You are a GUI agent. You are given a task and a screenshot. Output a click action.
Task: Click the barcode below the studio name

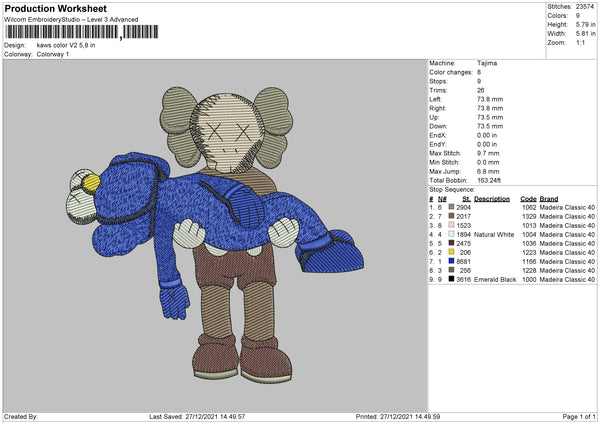pyautogui.click(x=61, y=33)
